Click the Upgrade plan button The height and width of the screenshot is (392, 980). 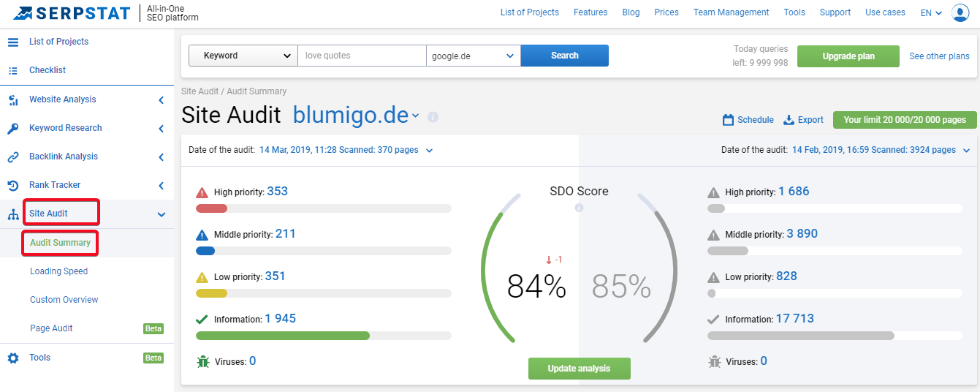(848, 56)
